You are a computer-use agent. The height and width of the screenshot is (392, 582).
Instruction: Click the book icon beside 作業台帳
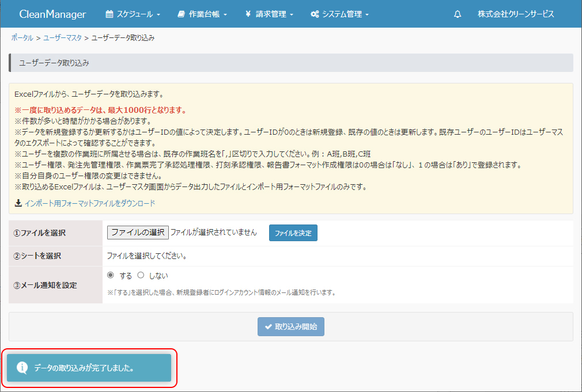pyautogui.click(x=181, y=14)
